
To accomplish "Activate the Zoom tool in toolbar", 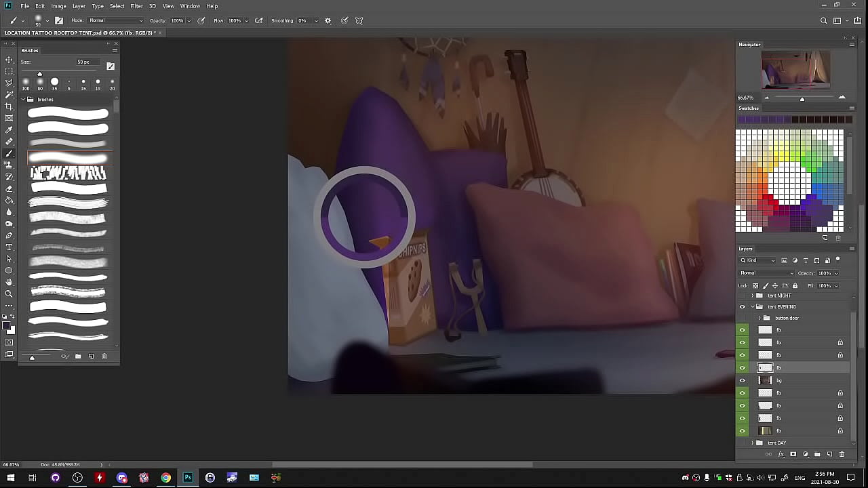I will [x=9, y=293].
